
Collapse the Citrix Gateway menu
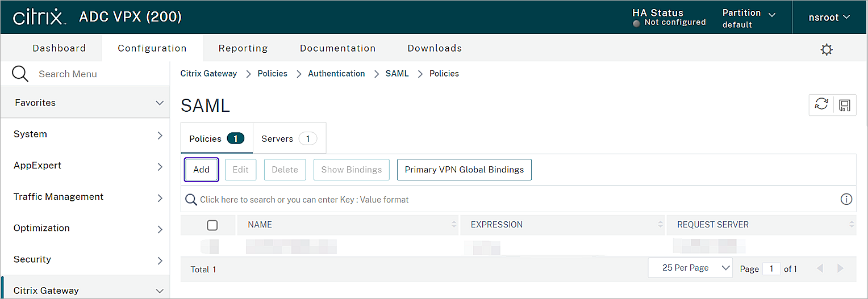click(x=85, y=289)
